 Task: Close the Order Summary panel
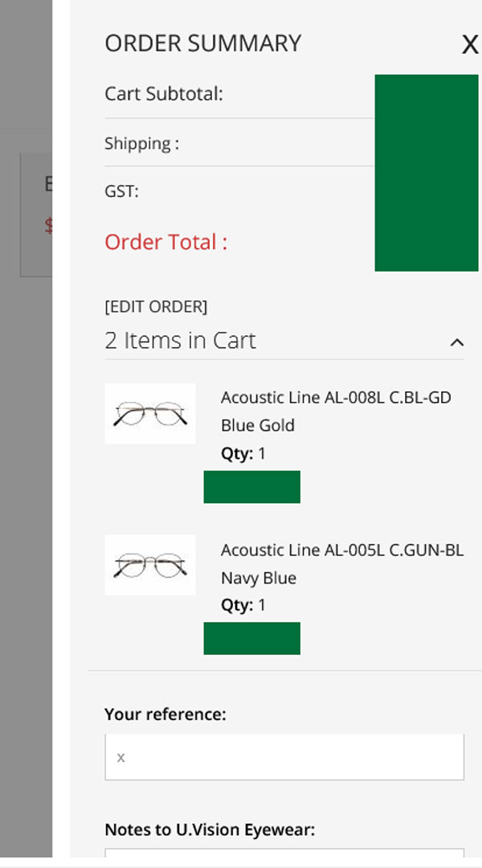pyautogui.click(x=469, y=45)
